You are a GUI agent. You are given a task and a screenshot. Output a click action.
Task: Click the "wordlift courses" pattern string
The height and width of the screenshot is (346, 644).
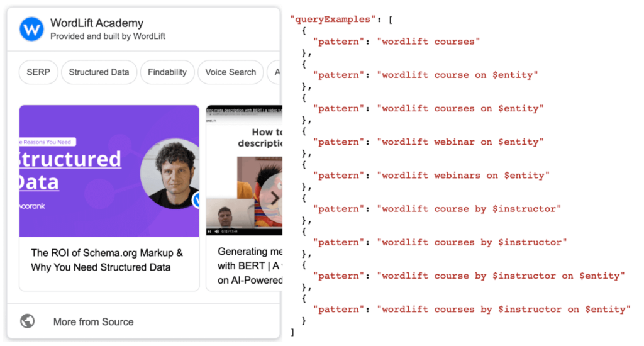[428, 42]
